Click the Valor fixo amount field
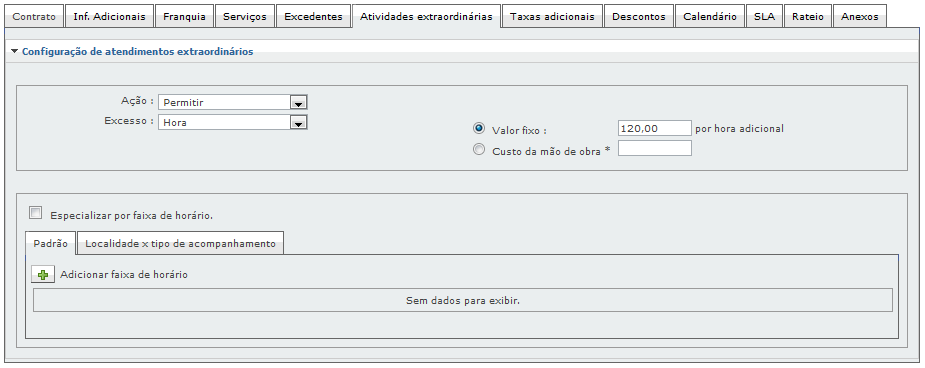Image resolution: width=925 pixels, height=368 pixels. pyautogui.click(x=654, y=128)
